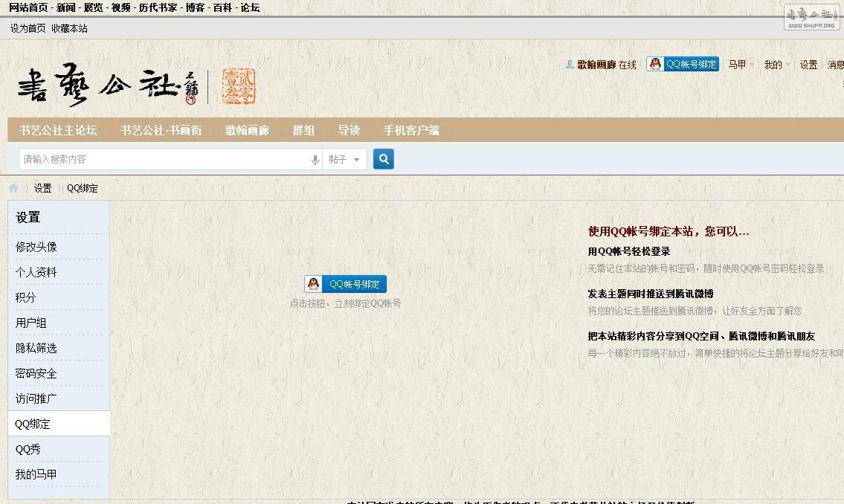Click the 歌翰画廊 username link
Screen dimensions: 844x504
tap(596, 65)
